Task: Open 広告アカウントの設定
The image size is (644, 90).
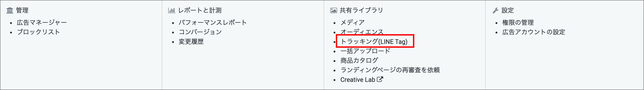Action: (x=534, y=32)
